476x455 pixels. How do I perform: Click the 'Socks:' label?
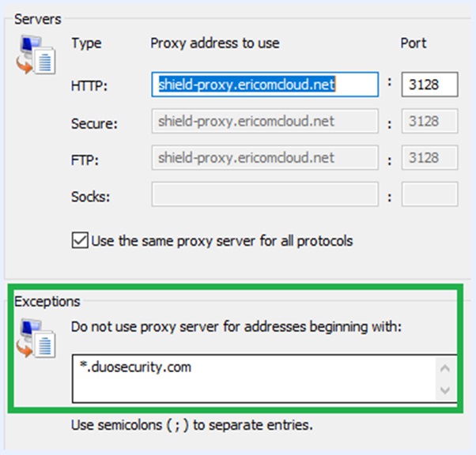pyautogui.click(x=89, y=195)
